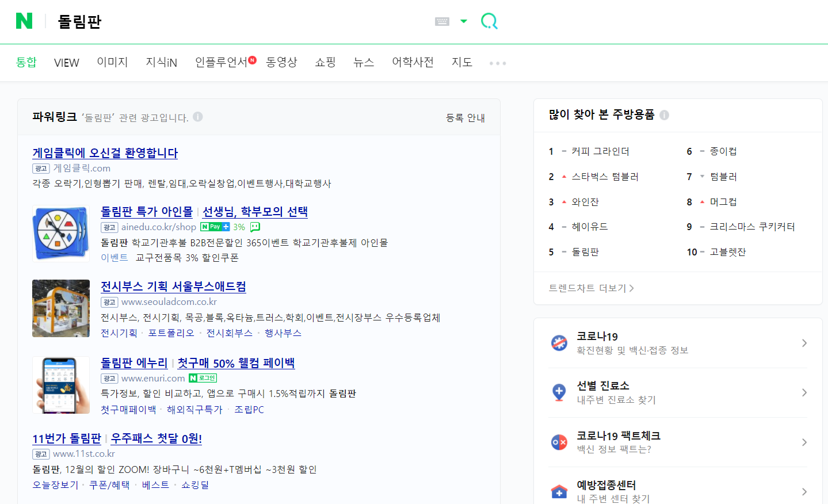This screenshot has height=504, width=828.
Task: Open the 전시기획 sublink
Action: pyautogui.click(x=119, y=333)
